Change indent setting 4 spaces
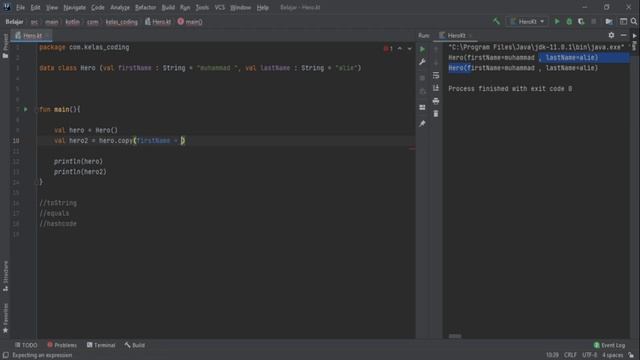 click(x=612, y=355)
